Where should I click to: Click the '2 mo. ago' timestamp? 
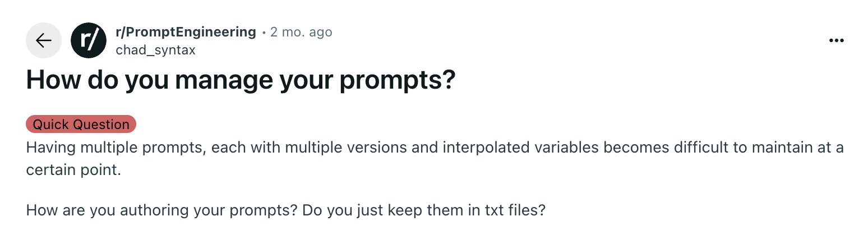(301, 32)
